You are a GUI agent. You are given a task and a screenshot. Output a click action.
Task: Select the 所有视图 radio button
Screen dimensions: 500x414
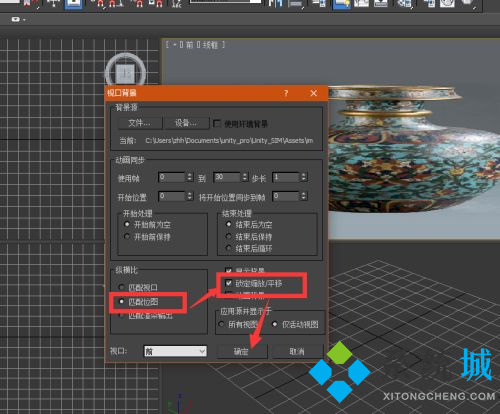click(x=221, y=324)
